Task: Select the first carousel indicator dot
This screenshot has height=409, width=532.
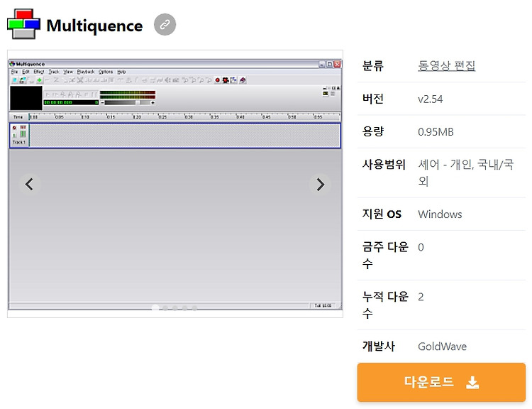Action: 155,307
